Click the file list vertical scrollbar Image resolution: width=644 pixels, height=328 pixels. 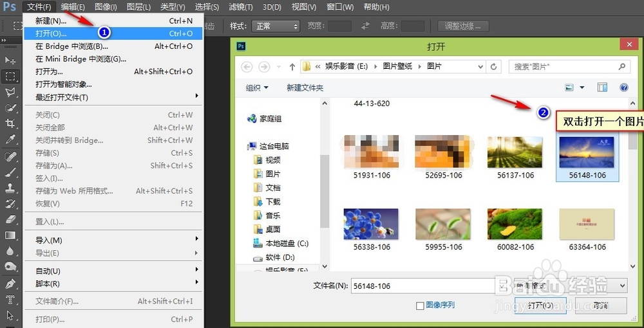pos(633,184)
